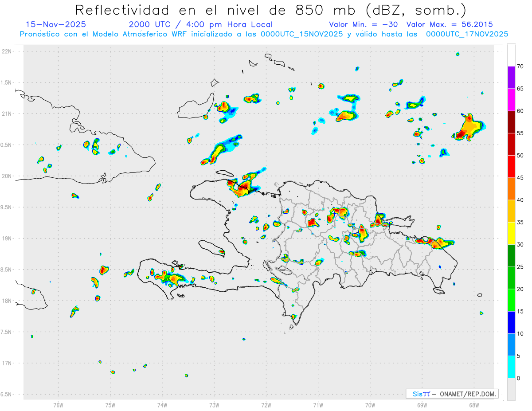Click the color bar label "70"
This screenshot has width=532, height=411.
(x=520, y=67)
